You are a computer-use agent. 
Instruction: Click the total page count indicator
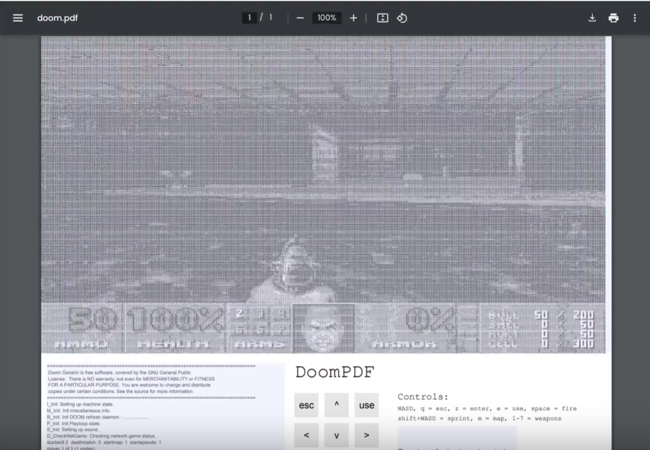(x=270, y=17)
